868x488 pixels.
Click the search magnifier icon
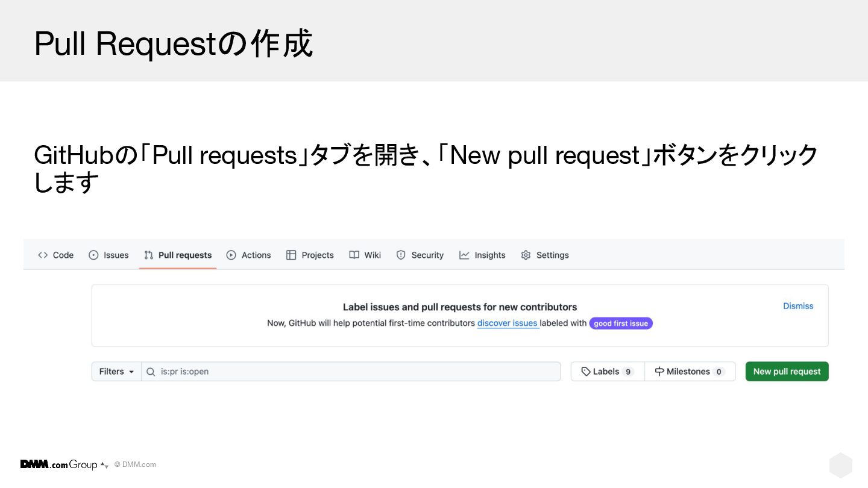point(151,372)
